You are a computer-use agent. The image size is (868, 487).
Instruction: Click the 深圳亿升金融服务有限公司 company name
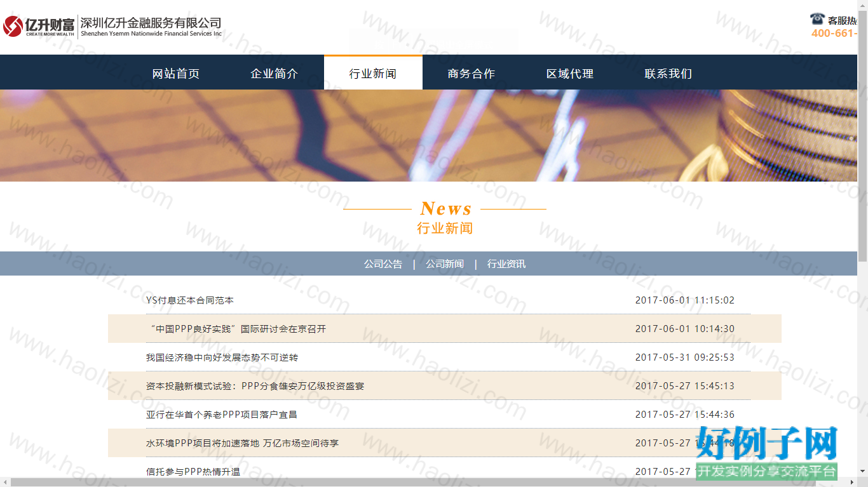(x=151, y=23)
